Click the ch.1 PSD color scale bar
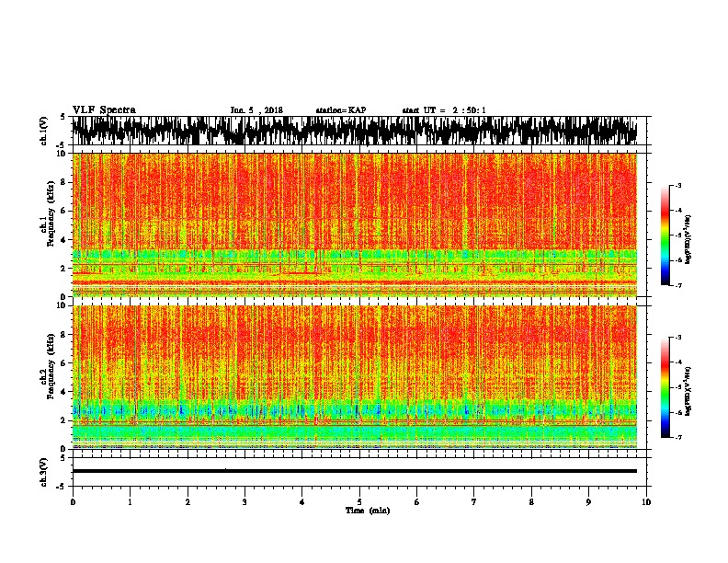 point(665,236)
